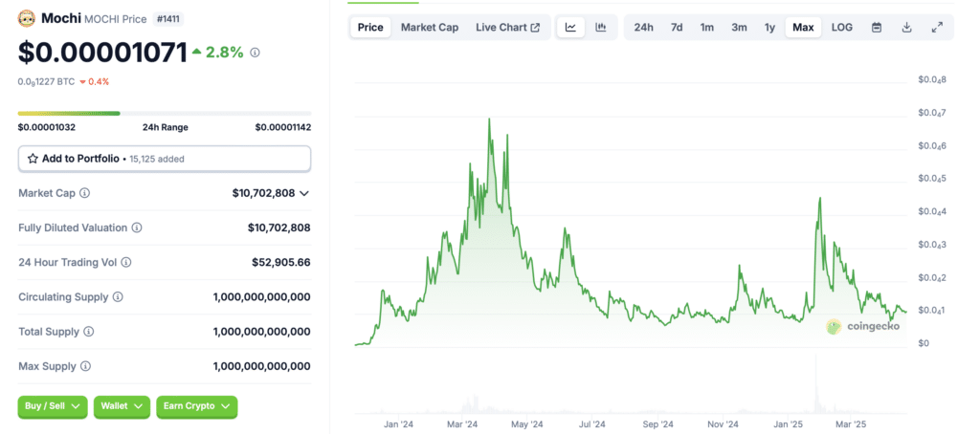
Task: Select 1m time range
Action: click(x=707, y=28)
